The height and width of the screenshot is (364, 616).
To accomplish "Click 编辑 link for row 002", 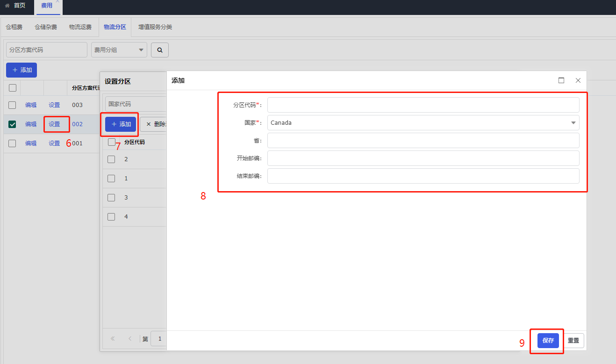I will click(31, 124).
